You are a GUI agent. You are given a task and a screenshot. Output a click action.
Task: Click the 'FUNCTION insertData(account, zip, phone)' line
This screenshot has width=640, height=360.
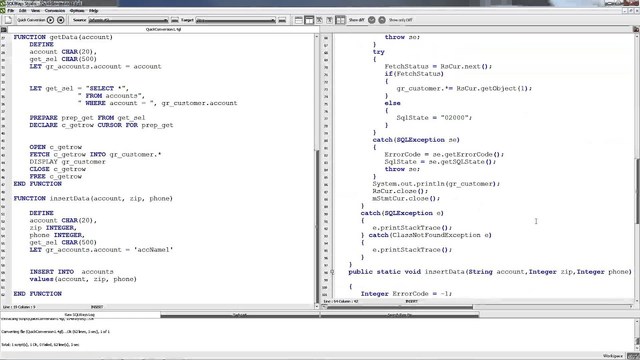coord(93,199)
